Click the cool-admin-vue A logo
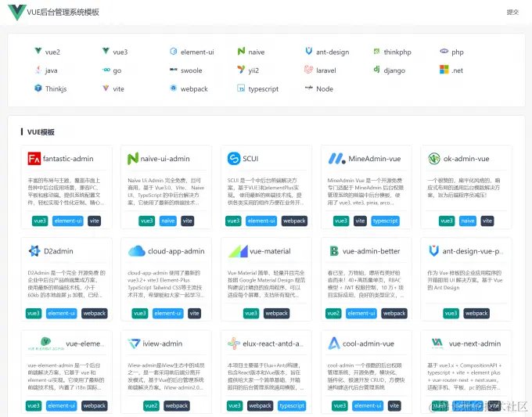The image size is (532, 417). 334,343
